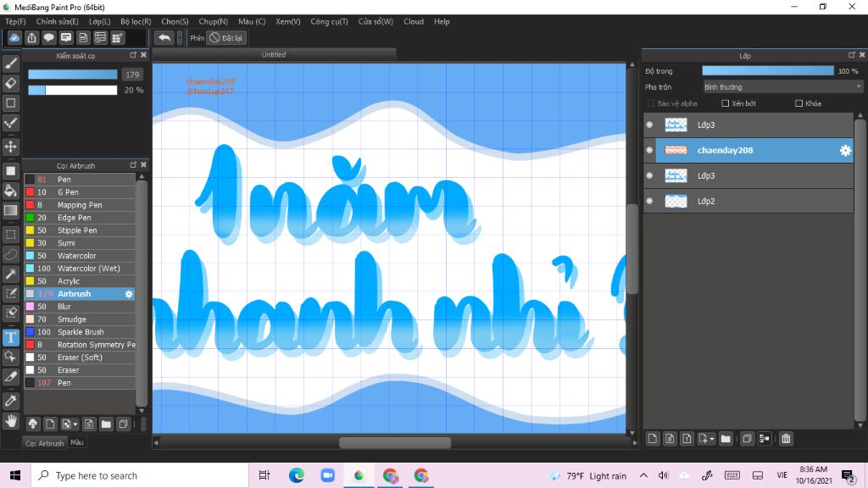Open Windows Start menu
868x488 pixels.
click(x=15, y=475)
